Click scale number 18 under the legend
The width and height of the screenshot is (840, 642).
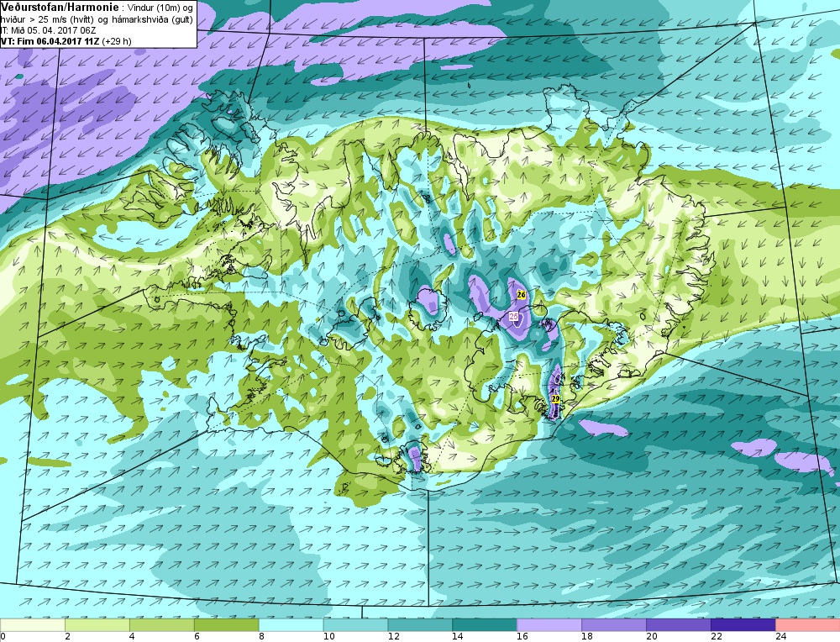pos(586,637)
